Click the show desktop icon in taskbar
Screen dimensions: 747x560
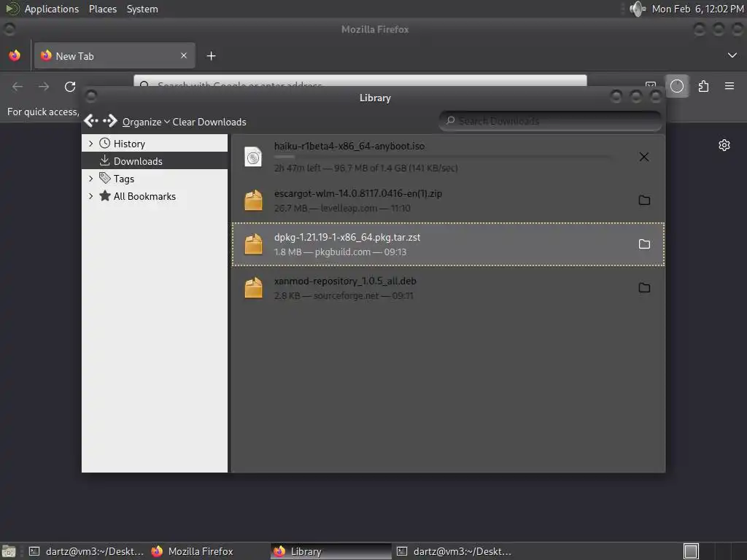pyautogui.click(x=9, y=551)
